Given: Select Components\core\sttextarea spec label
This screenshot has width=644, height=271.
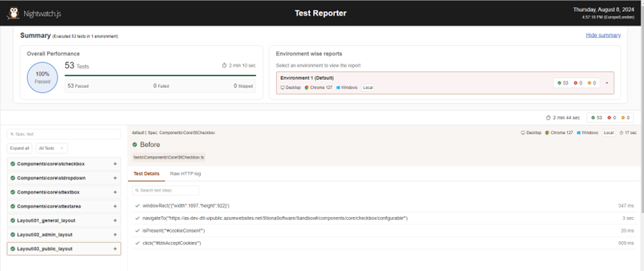Looking at the screenshot, I should pyautogui.click(x=49, y=207).
